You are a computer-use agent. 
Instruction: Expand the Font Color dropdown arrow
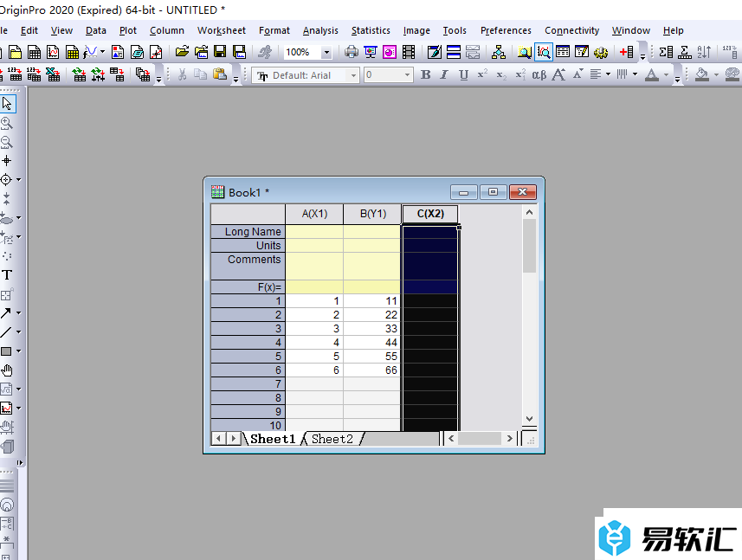click(x=666, y=74)
